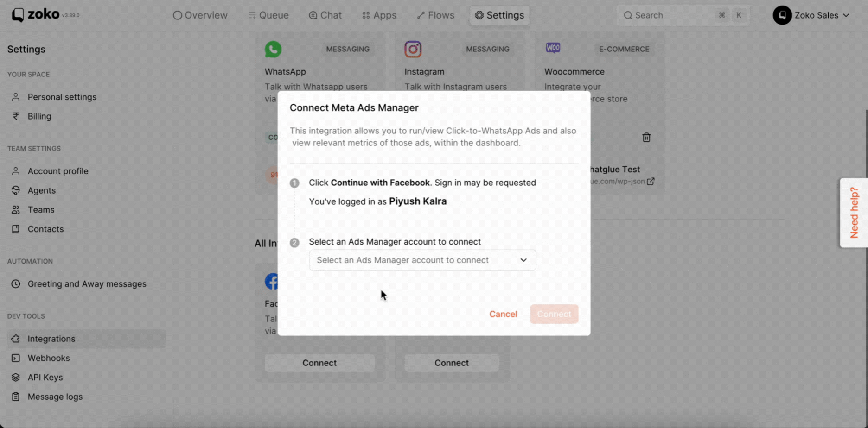Image resolution: width=868 pixels, height=428 pixels.
Task: Click the Billing rupee icon
Action: coord(16,116)
